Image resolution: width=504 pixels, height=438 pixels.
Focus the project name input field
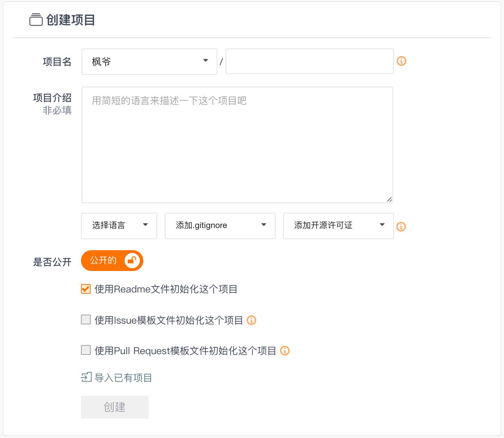click(x=310, y=61)
